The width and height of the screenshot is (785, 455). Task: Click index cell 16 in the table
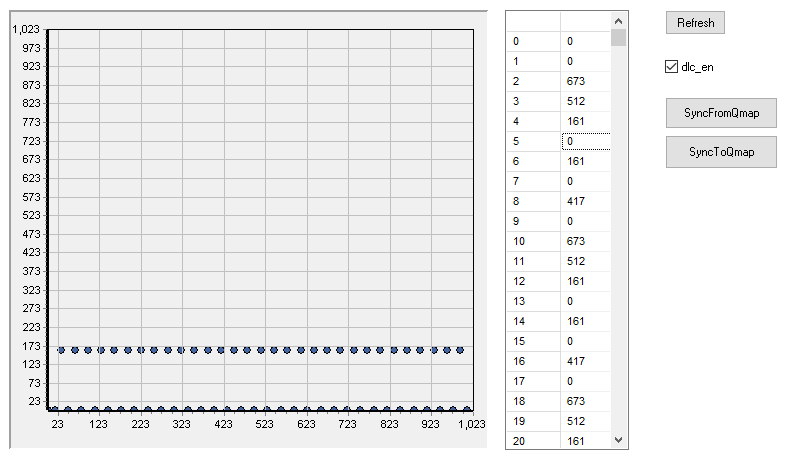click(533, 361)
